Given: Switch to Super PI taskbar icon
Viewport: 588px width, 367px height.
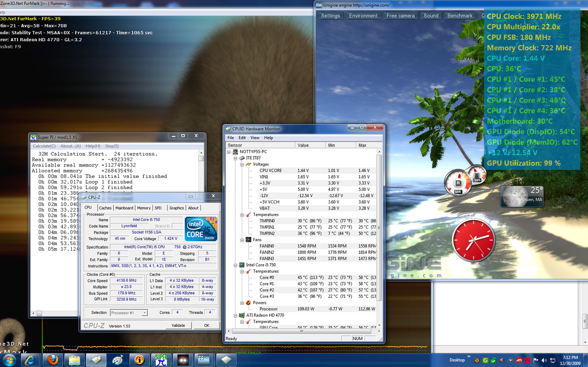Looking at the screenshot, I should pyautogui.click(x=161, y=361).
